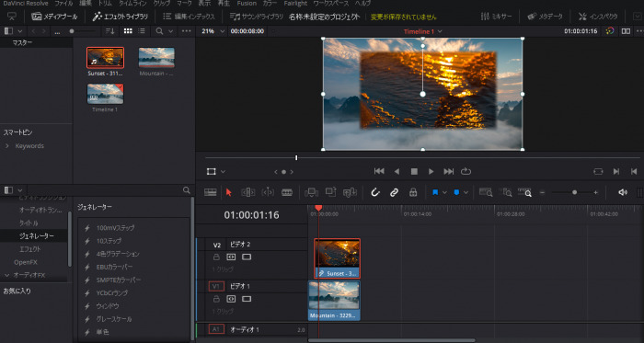The height and width of the screenshot is (343, 644).
Task: Open the サウンドライブラリ panel
Action: (257, 17)
